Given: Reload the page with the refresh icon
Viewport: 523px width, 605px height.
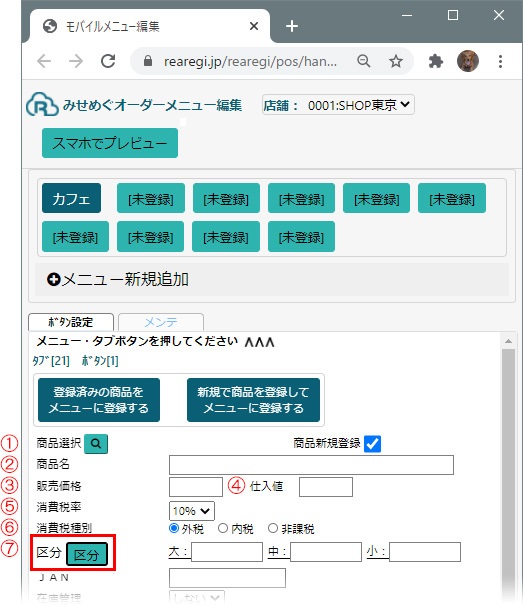Looking at the screenshot, I should pos(108,61).
